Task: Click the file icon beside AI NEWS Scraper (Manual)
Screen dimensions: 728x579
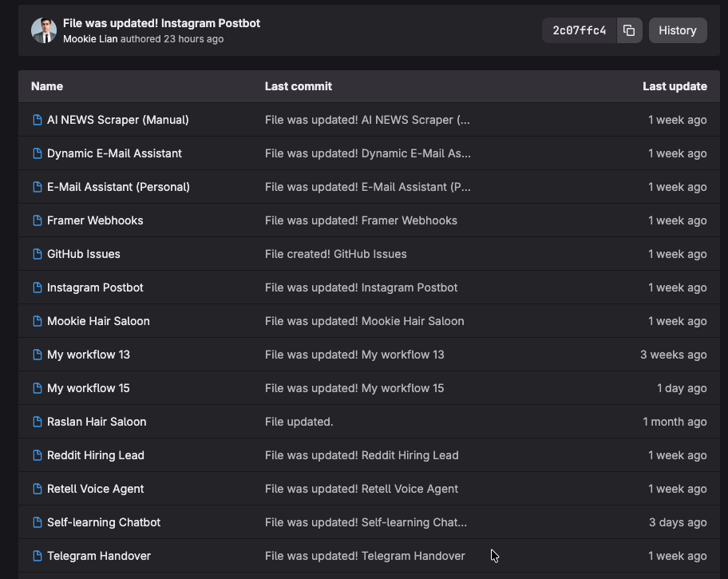Action: click(37, 120)
